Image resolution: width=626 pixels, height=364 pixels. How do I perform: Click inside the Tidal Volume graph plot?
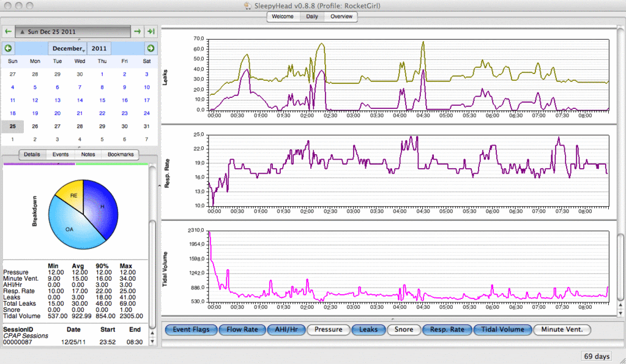[408, 267]
